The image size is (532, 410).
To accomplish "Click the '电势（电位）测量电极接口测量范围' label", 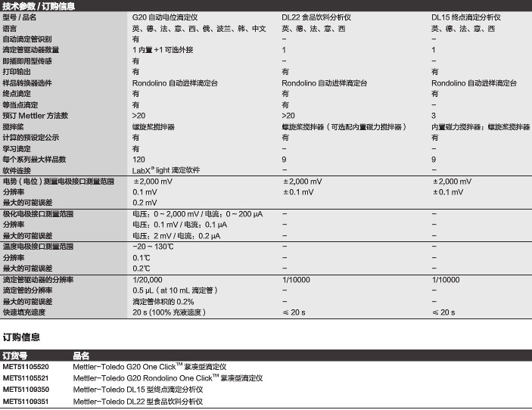I will tap(58, 182).
